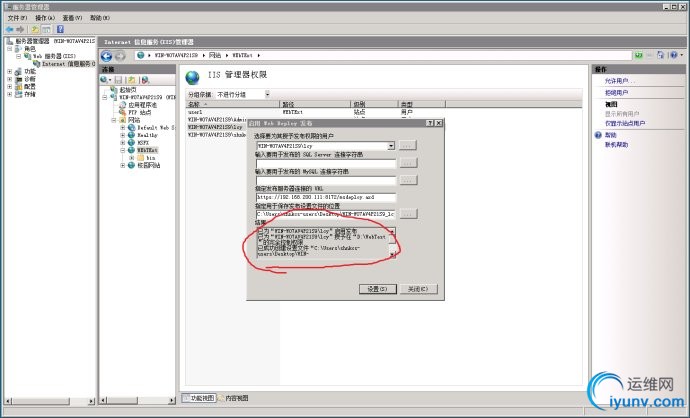Click the save icon in Connections toolbar
Screen dimensions: 690x418
pos(118,80)
